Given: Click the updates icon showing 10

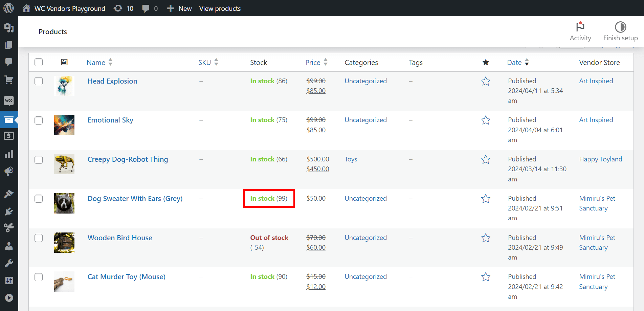Looking at the screenshot, I should click(124, 8).
